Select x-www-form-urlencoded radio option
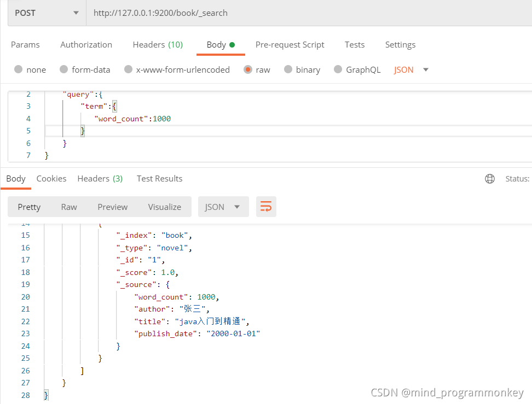Image resolution: width=532 pixels, height=404 pixels. (x=128, y=69)
